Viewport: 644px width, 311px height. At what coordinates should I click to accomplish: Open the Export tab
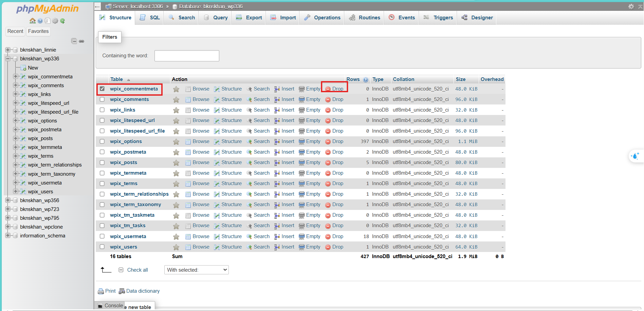pyautogui.click(x=249, y=18)
